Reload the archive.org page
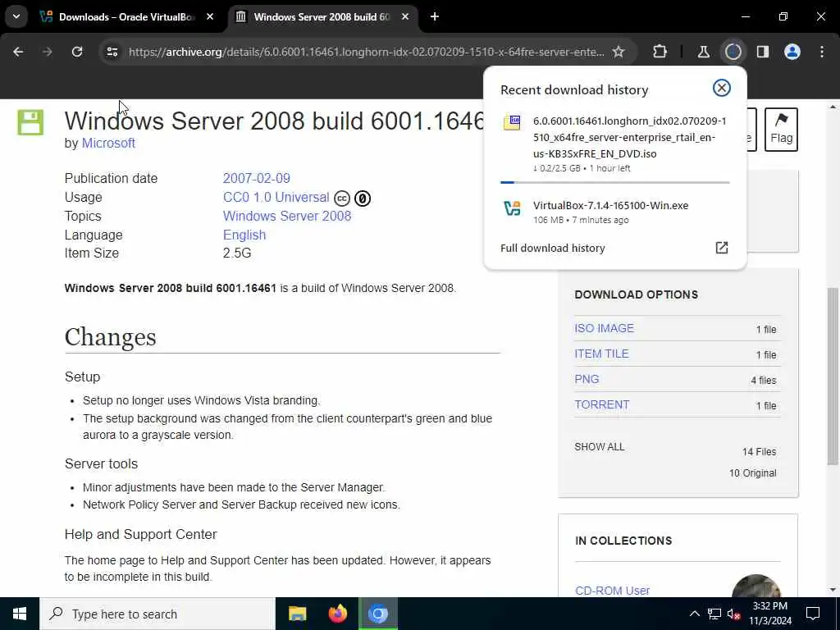The width and height of the screenshot is (840, 630). pos(77,52)
